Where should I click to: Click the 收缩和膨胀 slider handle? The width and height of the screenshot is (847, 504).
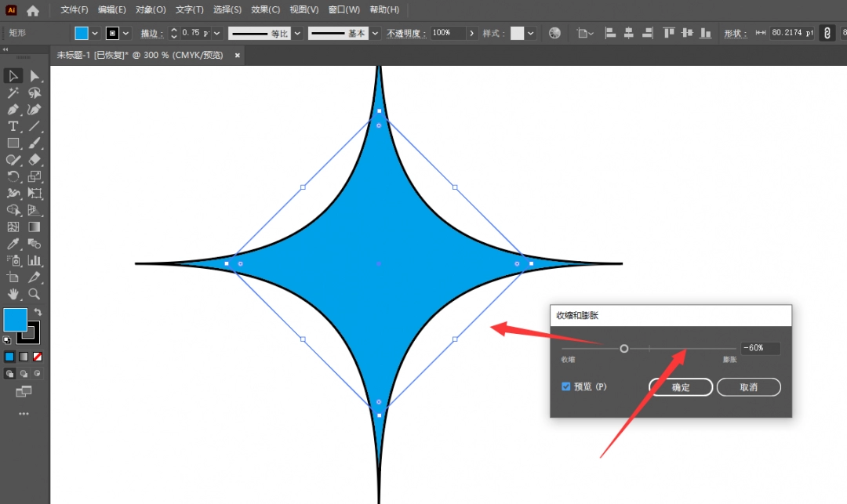(624, 348)
